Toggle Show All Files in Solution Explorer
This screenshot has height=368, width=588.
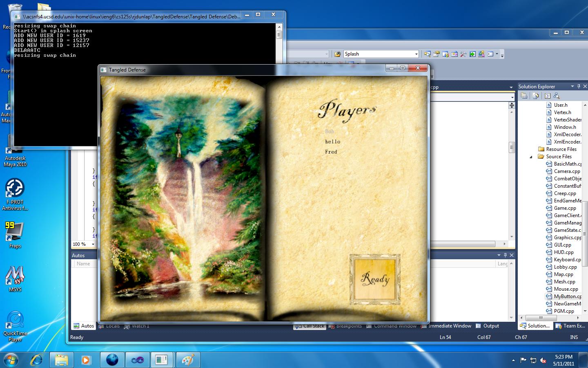(535, 96)
